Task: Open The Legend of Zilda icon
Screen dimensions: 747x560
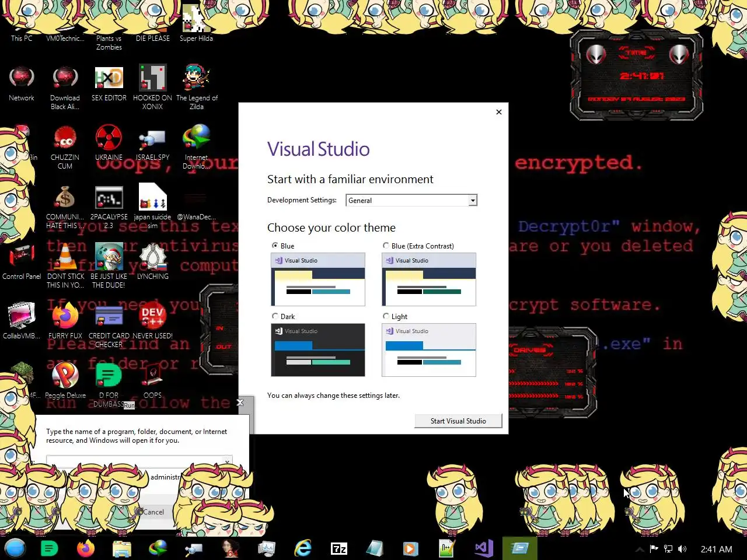Action: pyautogui.click(x=197, y=87)
